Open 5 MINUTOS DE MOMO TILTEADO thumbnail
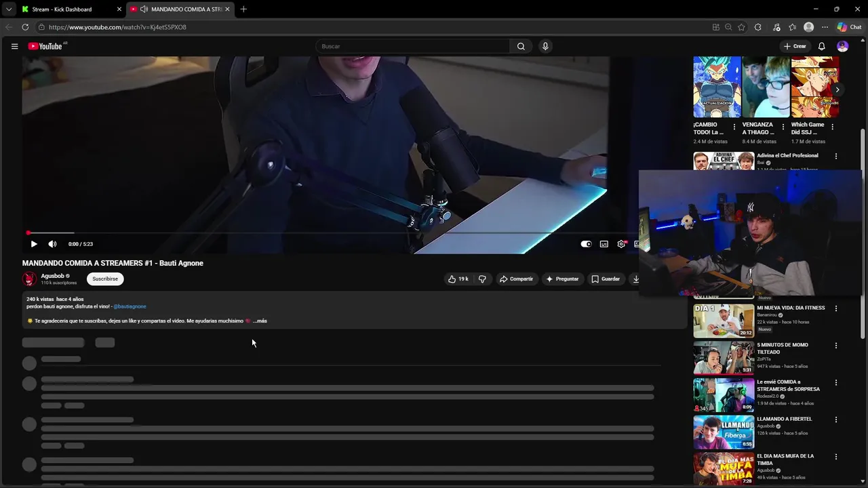This screenshot has height=488, width=868. coord(724,358)
